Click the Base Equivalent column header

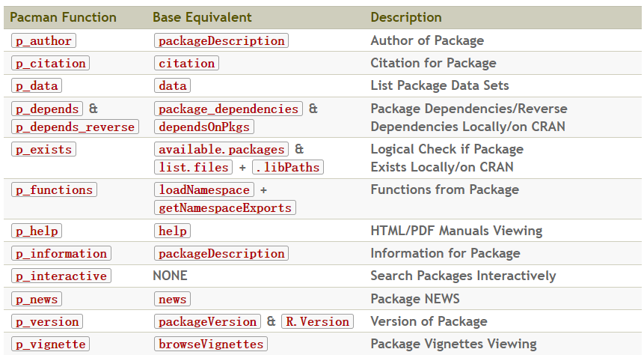[x=202, y=17]
